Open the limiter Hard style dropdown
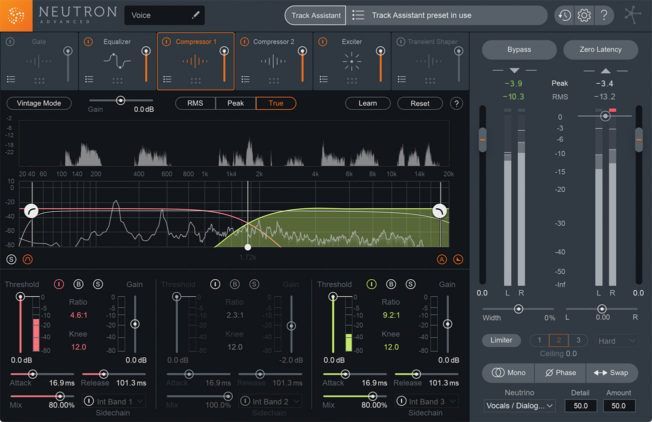 point(617,341)
